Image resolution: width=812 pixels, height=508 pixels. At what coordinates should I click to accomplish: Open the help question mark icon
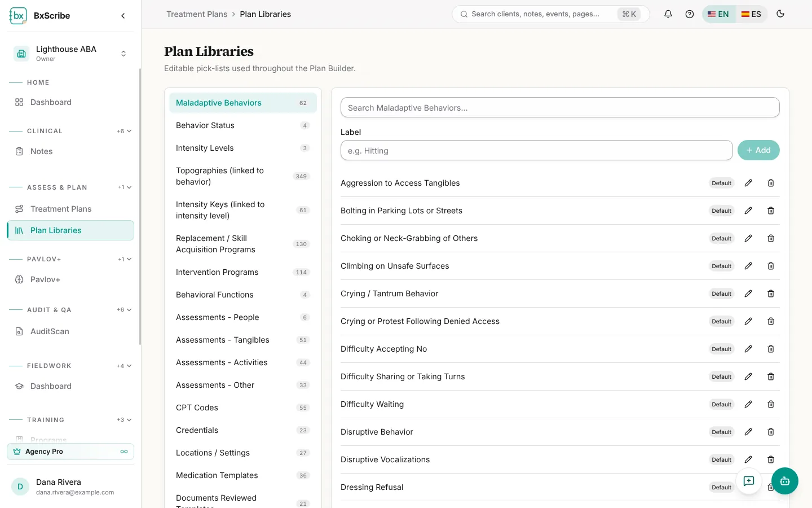point(690,14)
